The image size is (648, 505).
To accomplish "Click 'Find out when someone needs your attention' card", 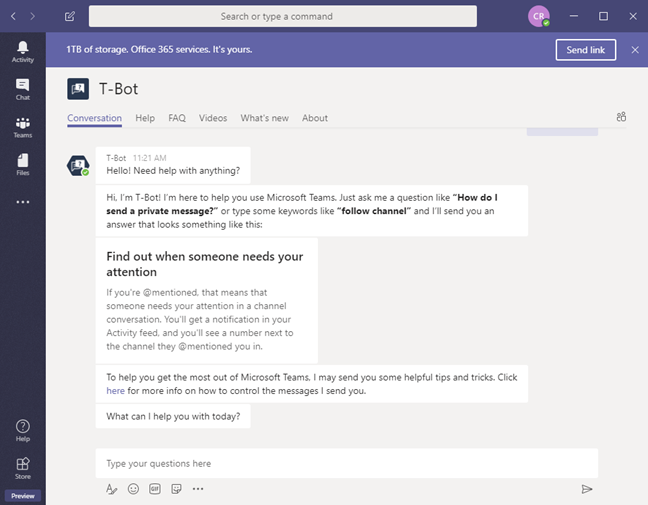I will [x=207, y=300].
